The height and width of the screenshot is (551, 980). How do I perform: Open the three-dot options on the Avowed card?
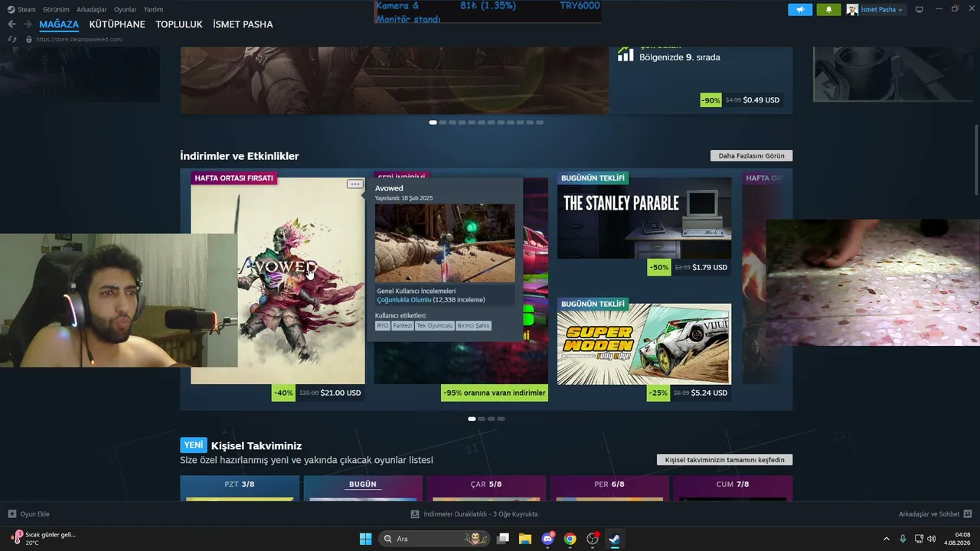(x=354, y=184)
